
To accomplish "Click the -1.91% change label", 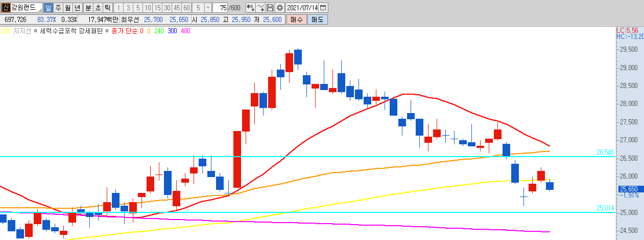I will coord(630,195).
